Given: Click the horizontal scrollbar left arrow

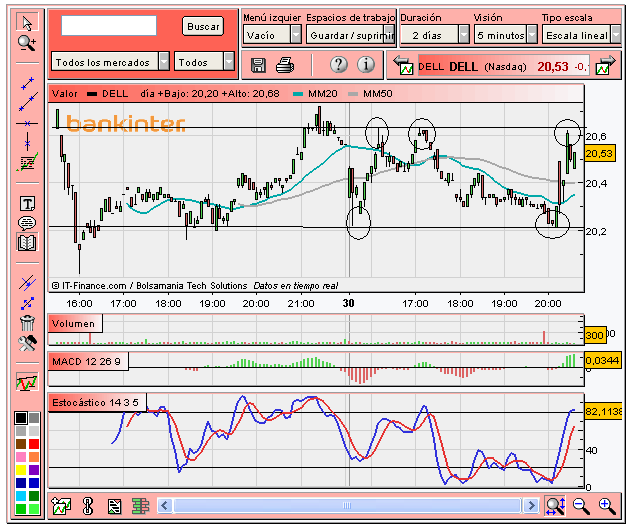Looking at the screenshot, I should (x=165, y=506).
